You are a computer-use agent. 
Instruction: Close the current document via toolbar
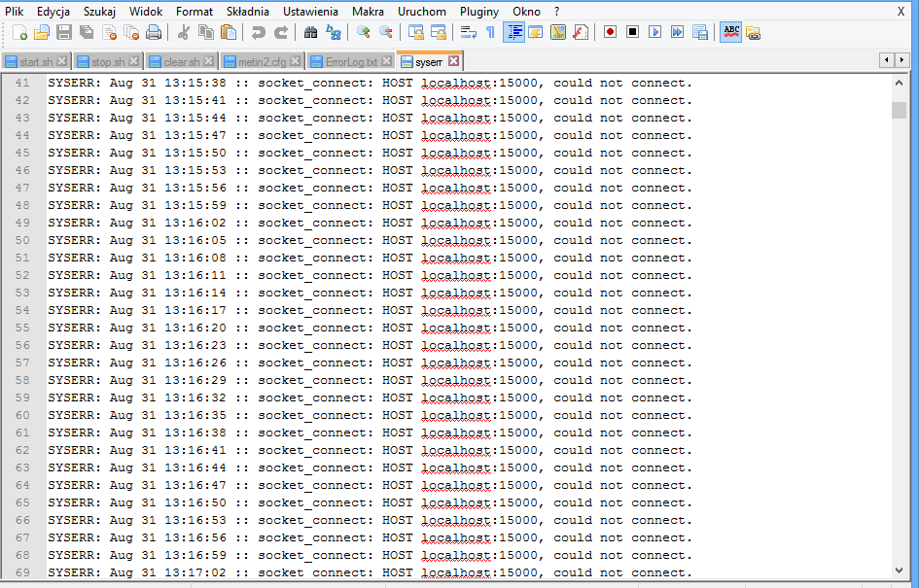click(x=109, y=33)
